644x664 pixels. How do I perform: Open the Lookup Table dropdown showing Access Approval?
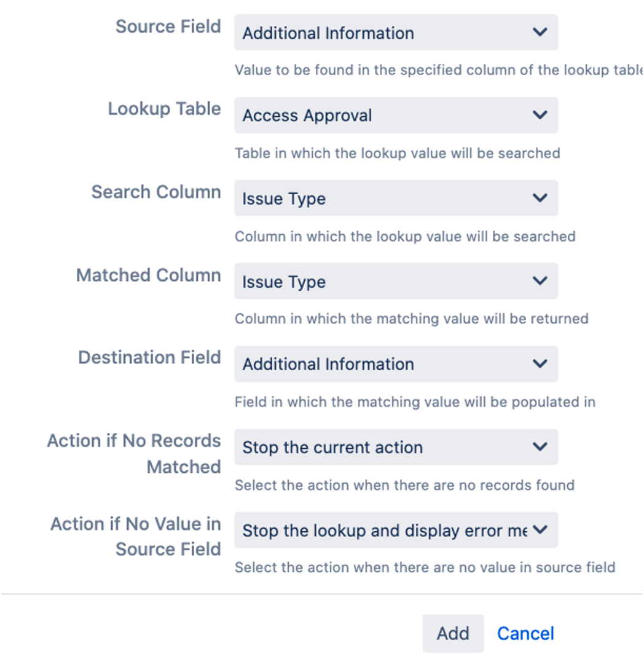(x=381, y=116)
